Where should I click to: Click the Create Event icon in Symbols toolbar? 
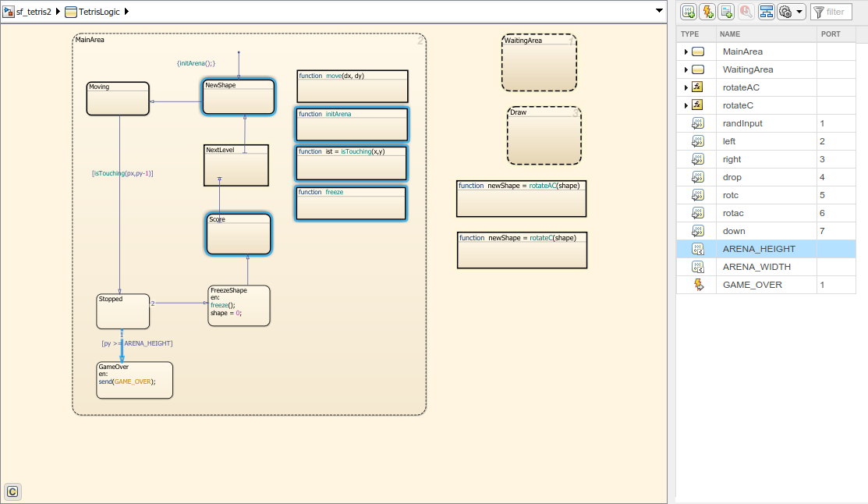coord(707,11)
